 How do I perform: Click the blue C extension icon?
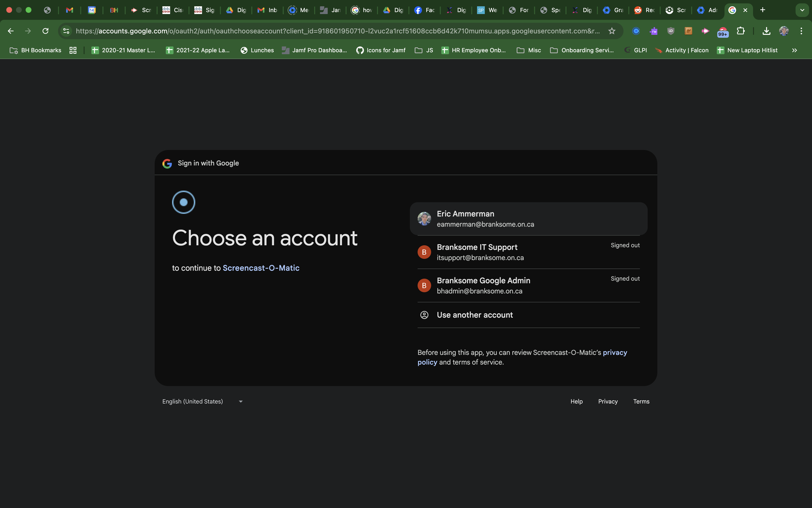pyautogui.click(x=636, y=31)
